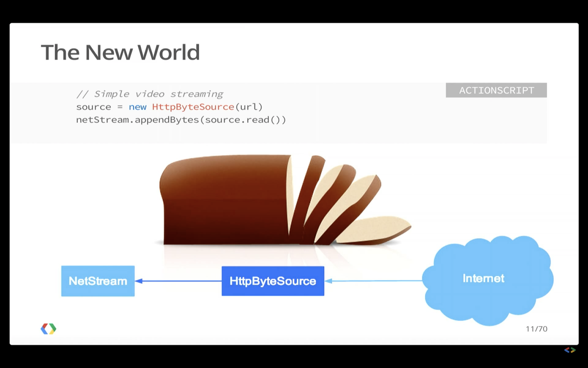Click the 11/70 slide number indicator
This screenshot has height=368, width=588.
(x=536, y=329)
